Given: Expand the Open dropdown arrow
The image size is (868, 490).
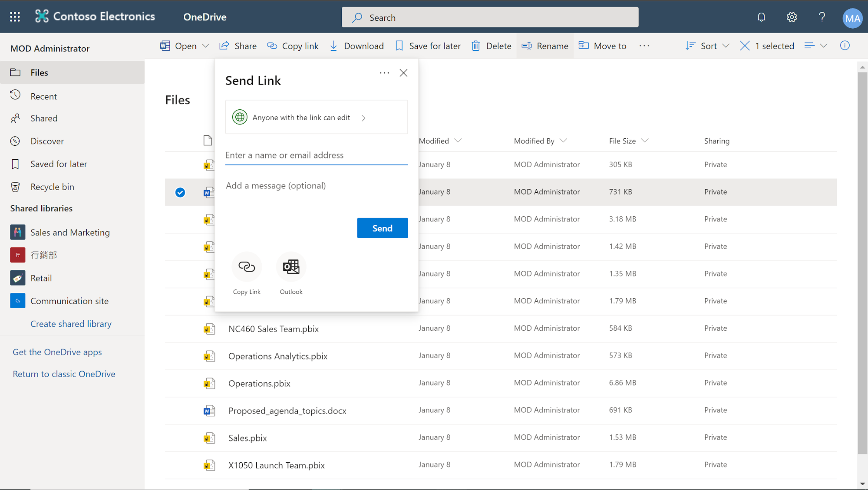Looking at the screenshot, I should click(206, 46).
